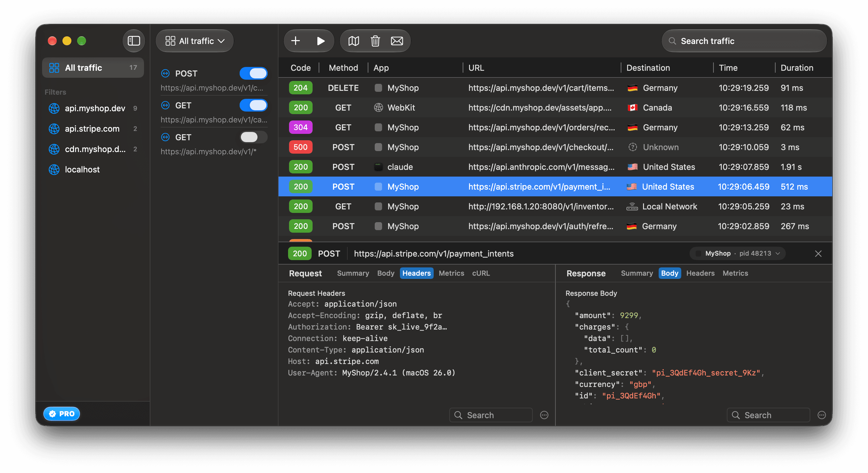Click the WebKit app icon
The image size is (868, 473).
[378, 107]
